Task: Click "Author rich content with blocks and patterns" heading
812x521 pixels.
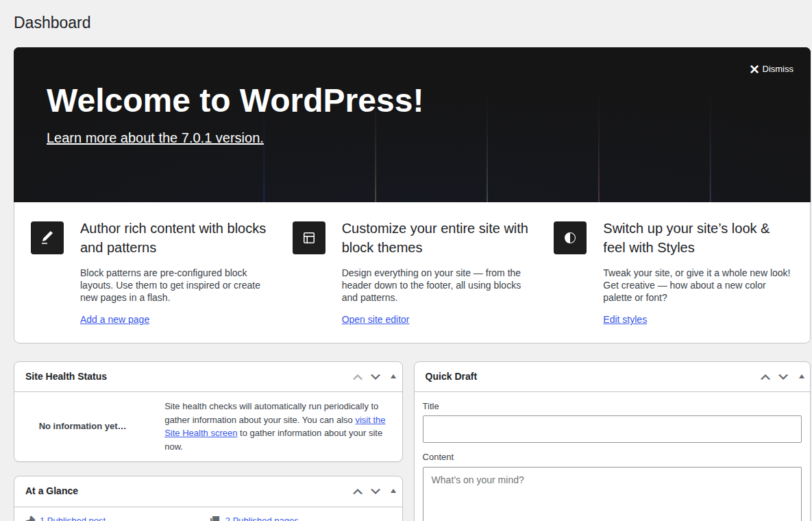Action: [x=173, y=238]
